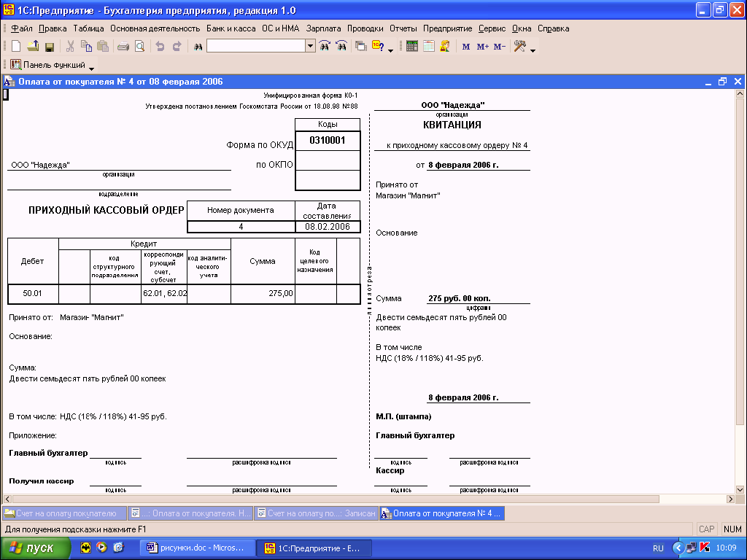747x560 pixels.
Task: Open the Отчеты menu
Action: point(403,28)
